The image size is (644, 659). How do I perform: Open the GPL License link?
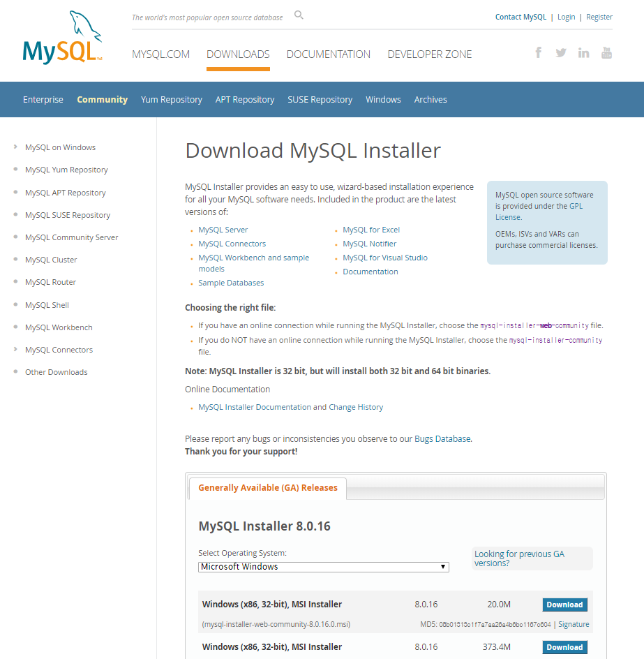(539, 212)
